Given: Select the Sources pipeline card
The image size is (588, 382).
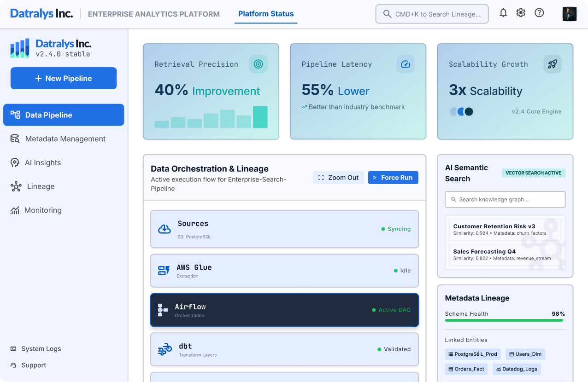Looking at the screenshot, I should point(284,229).
